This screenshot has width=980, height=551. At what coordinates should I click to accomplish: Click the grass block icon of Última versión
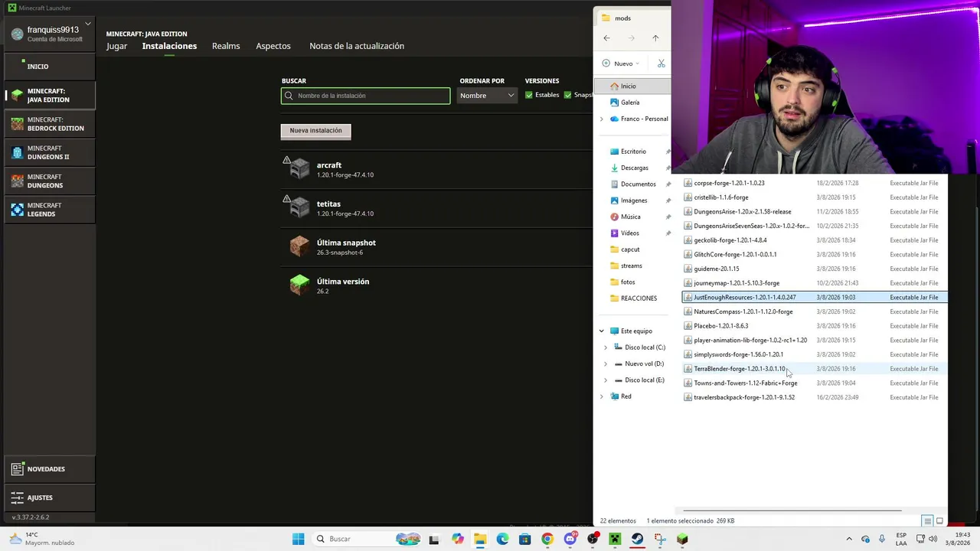[x=299, y=285]
